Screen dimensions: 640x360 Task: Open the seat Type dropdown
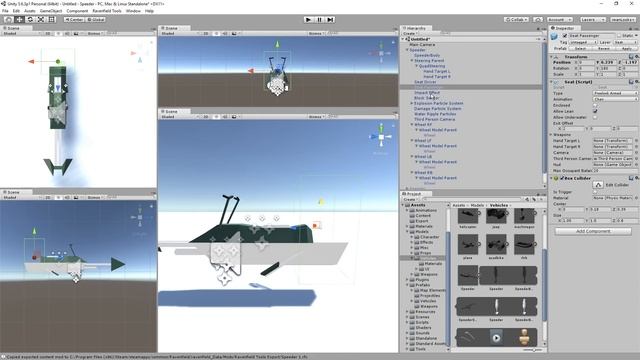[615, 93]
